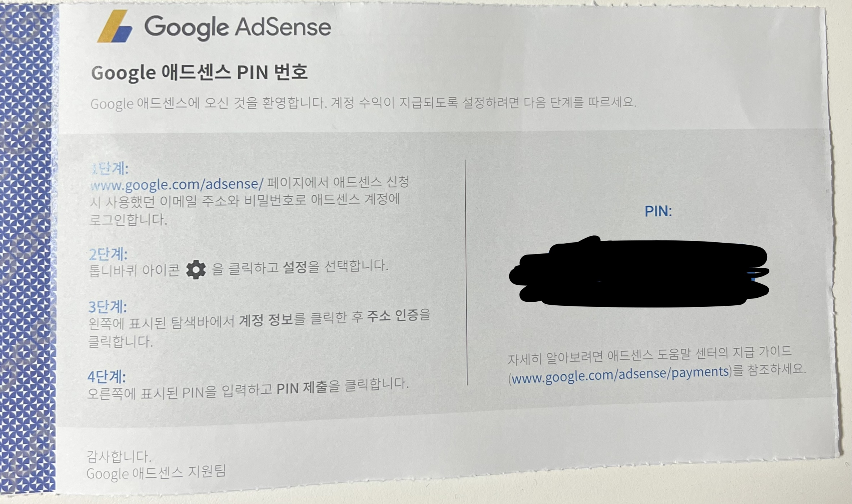Click the welcome sentence under the heading
This screenshot has width=852, height=504.
click(x=363, y=103)
